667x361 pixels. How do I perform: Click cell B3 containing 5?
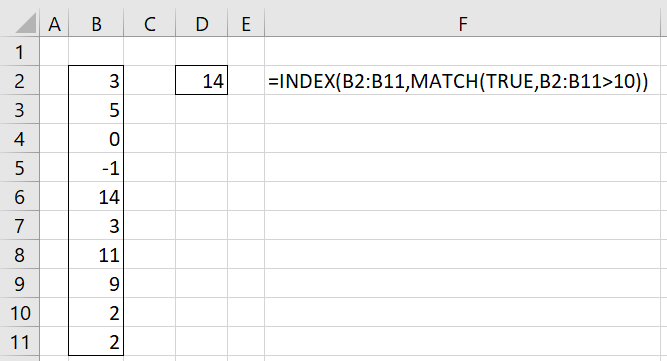tap(96, 109)
